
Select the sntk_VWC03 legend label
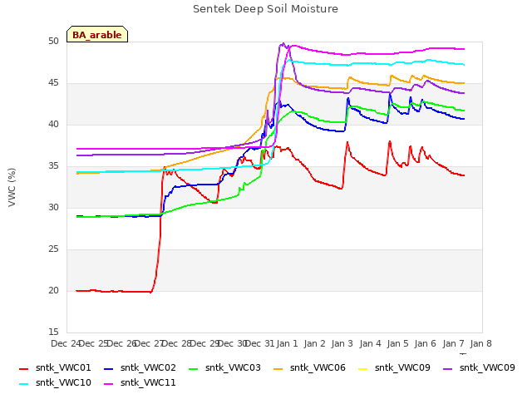pyautogui.click(x=233, y=367)
